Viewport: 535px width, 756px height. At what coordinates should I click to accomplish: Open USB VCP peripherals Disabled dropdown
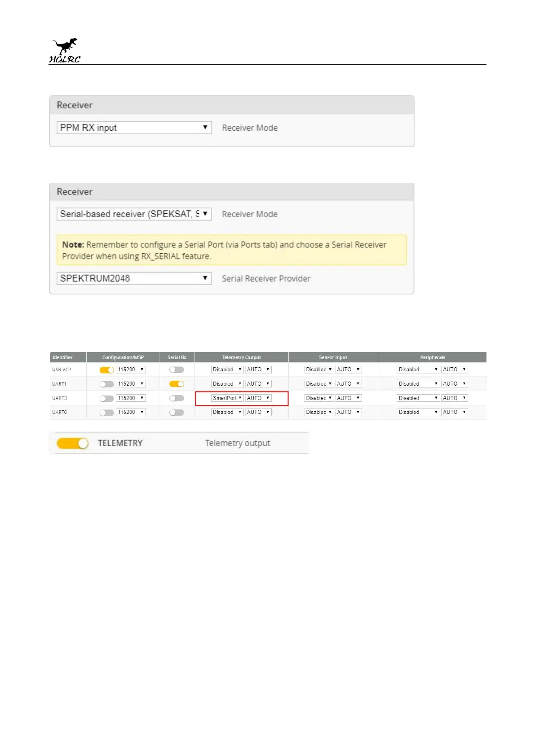418,369
